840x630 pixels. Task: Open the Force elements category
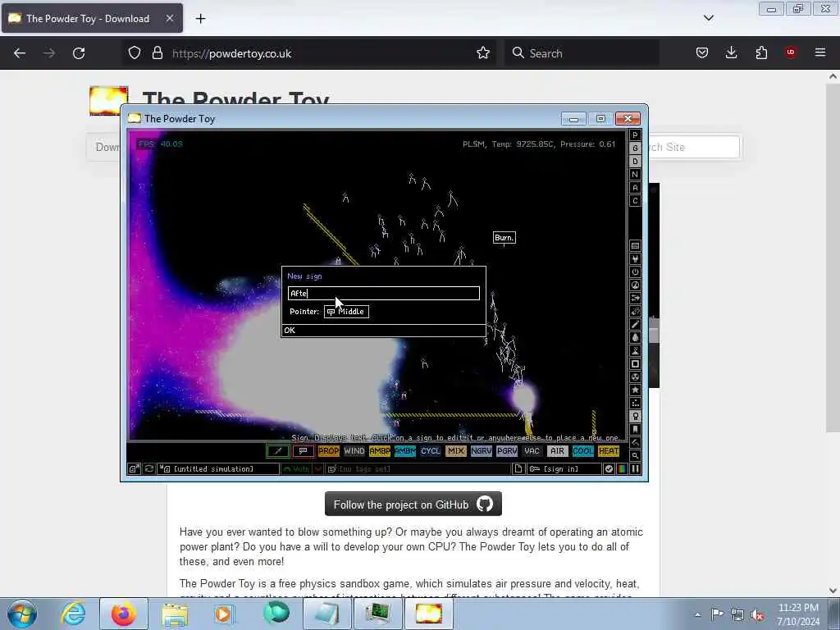[635, 299]
